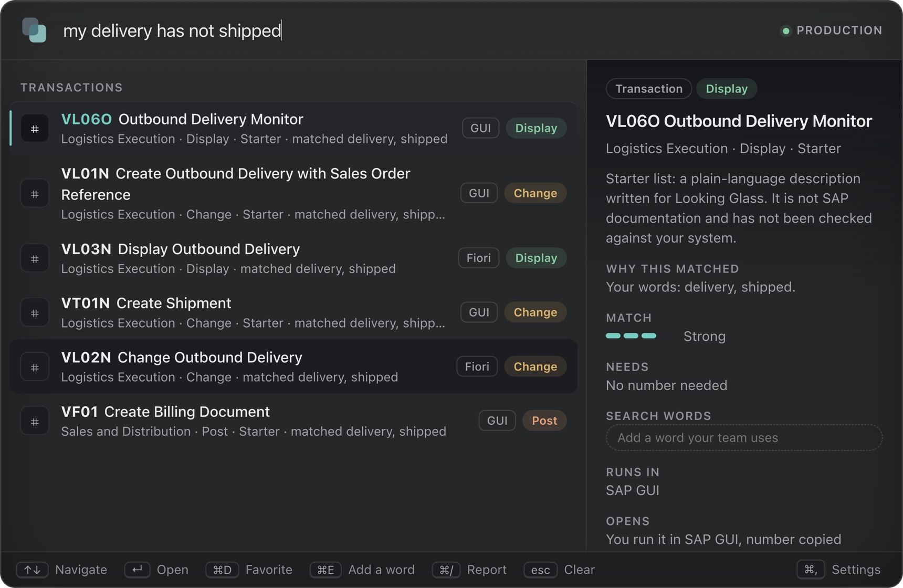The height and width of the screenshot is (588, 903).
Task: Click the Display badge on VL06O row
Action: coord(536,128)
